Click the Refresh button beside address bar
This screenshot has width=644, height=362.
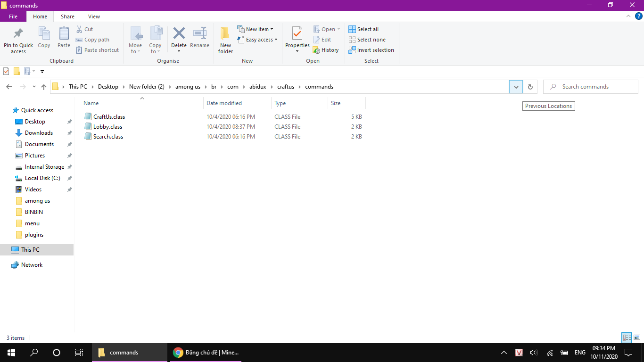coord(530,87)
